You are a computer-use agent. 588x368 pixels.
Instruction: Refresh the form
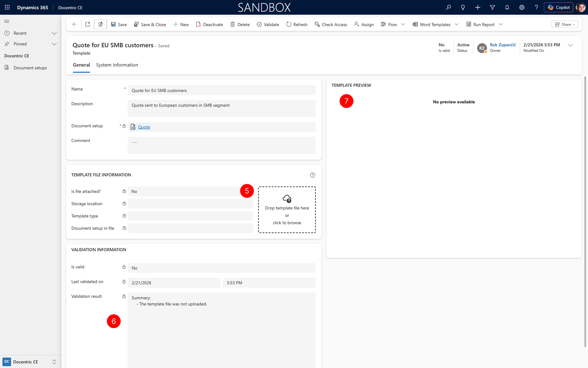[x=297, y=25]
